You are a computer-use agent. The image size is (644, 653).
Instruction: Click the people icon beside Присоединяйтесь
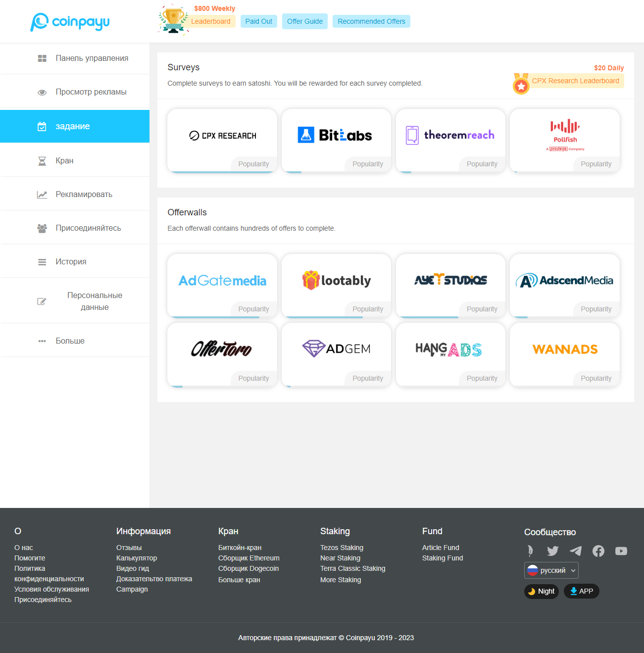pyautogui.click(x=42, y=228)
